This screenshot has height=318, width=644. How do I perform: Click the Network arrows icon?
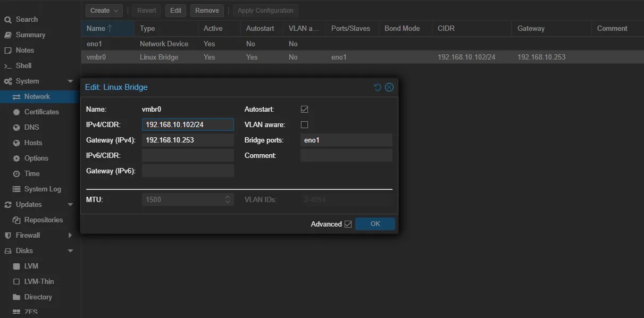[16, 97]
